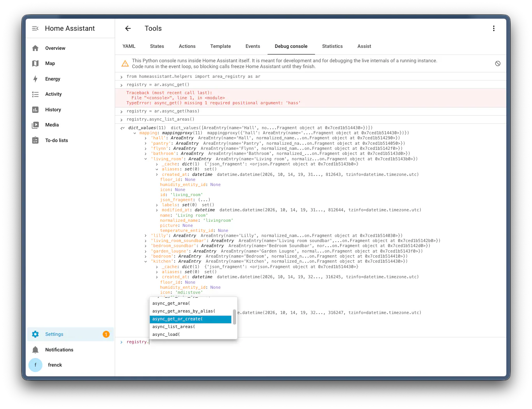Screen dimensions: 532x409
Task: Open the History chart icon
Action: 35,110
